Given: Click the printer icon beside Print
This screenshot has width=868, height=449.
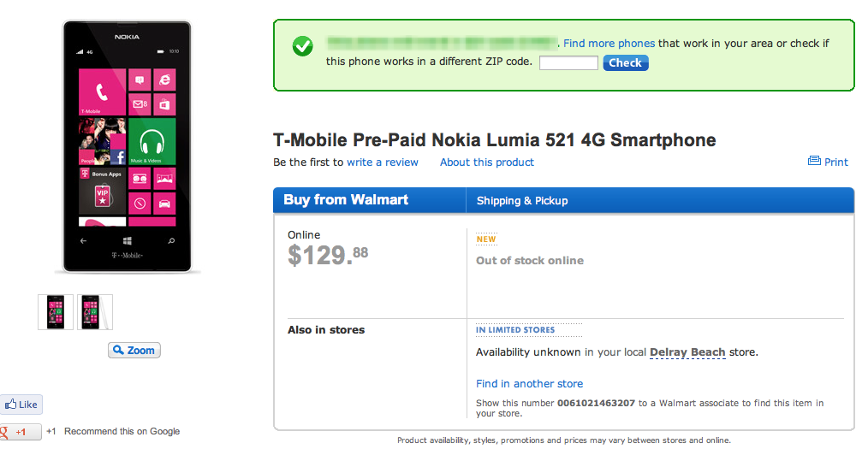Looking at the screenshot, I should tap(814, 161).
